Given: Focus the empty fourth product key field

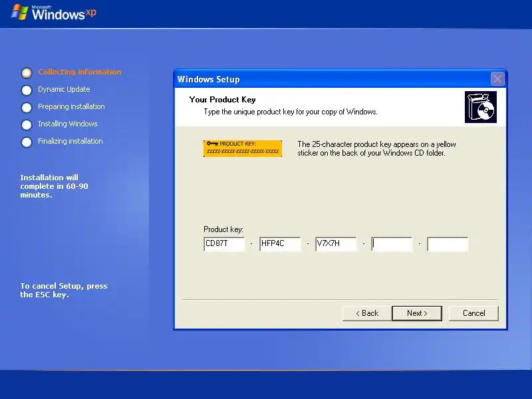Looking at the screenshot, I should [x=392, y=244].
